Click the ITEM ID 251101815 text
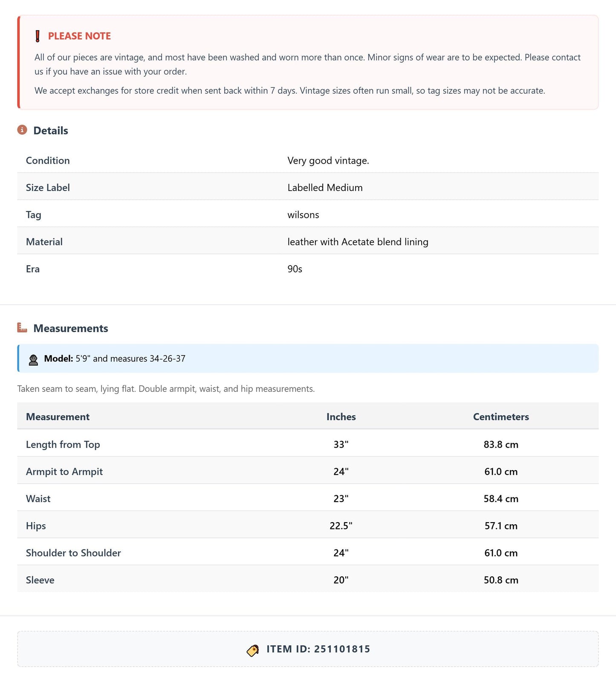Viewport: 616px width, 682px height. [x=318, y=649]
